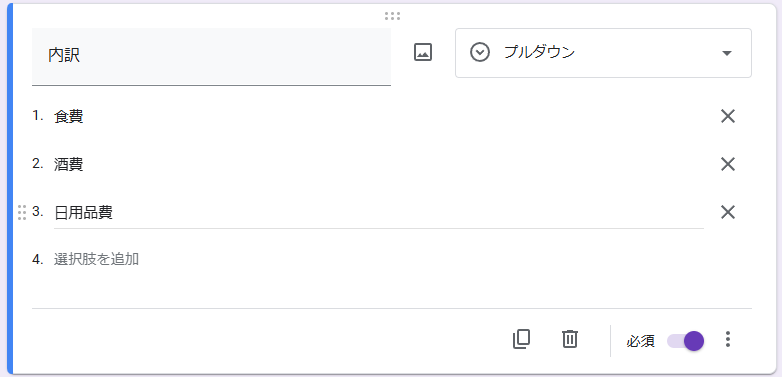Remove the 酒費 option
The image size is (782, 377).
point(728,164)
